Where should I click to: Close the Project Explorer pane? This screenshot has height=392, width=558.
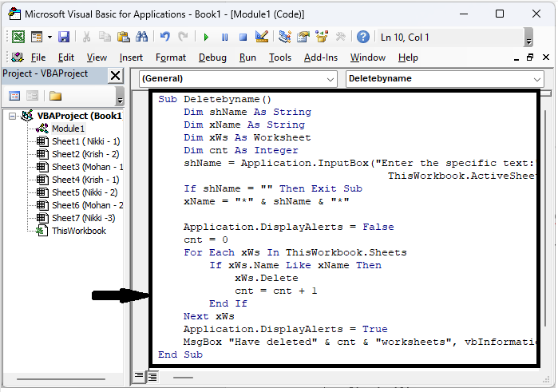[115, 75]
